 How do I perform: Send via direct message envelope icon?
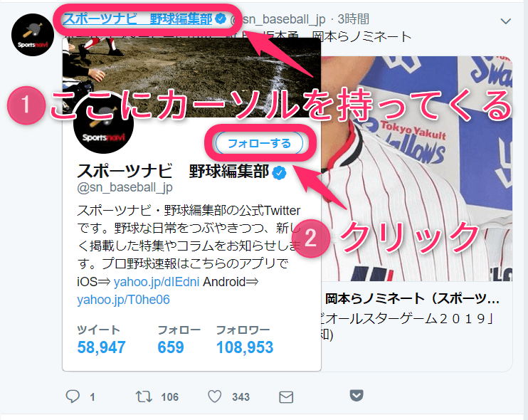[286, 397]
